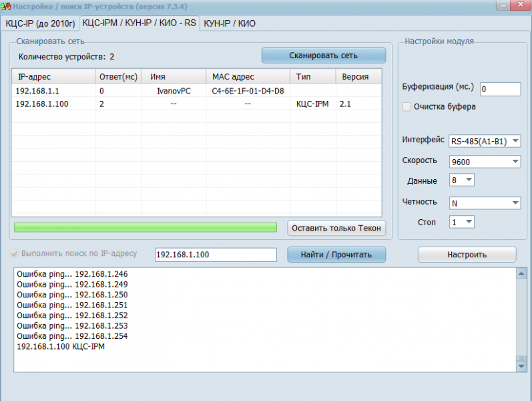Switch to КЦС-IP (до 2010г) tab
Viewport: 532px width, 401px height.
coord(40,23)
